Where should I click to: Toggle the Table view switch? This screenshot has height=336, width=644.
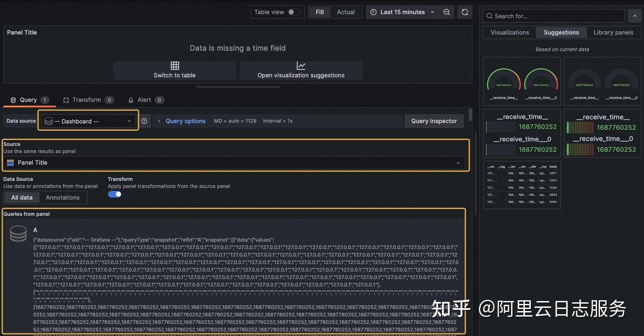[293, 12]
